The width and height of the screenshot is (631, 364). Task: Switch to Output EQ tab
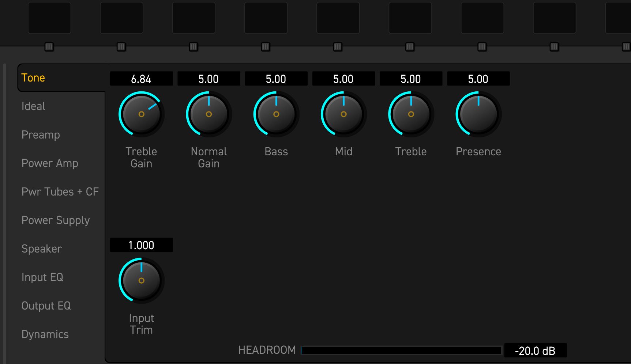pyautogui.click(x=46, y=306)
